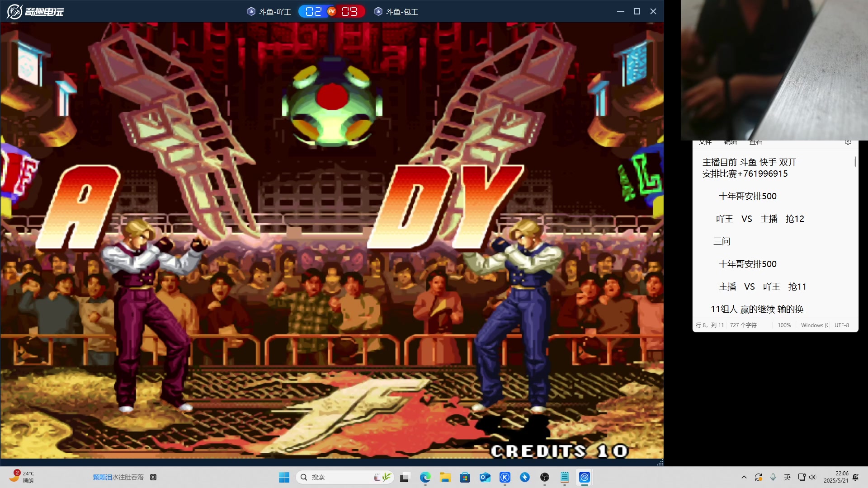Click the CREDITS 10 text in the game
The width and height of the screenshot is (868, 488).
tap(560, 450)
